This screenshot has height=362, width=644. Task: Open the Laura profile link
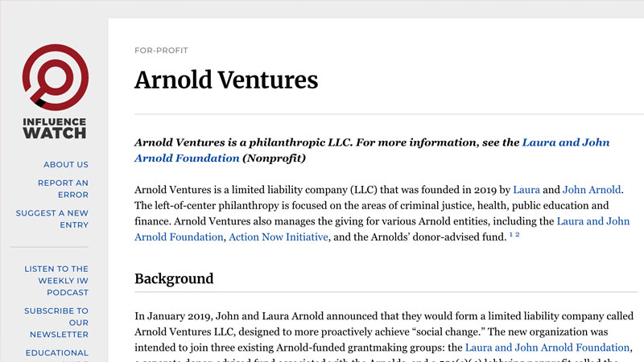tap(526, 191)
